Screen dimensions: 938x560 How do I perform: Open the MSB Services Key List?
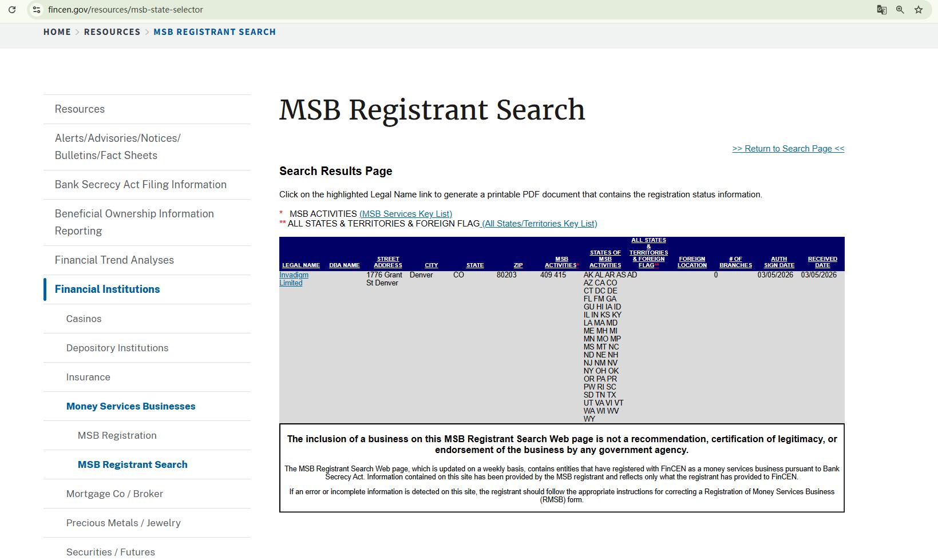pyautogui.click(x=406, y=214)
